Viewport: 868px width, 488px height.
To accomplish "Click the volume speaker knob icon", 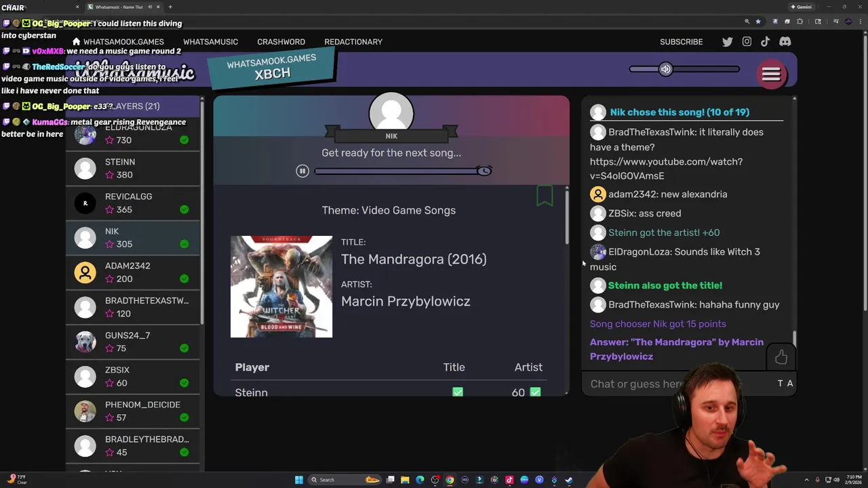I will coord(665,69).
